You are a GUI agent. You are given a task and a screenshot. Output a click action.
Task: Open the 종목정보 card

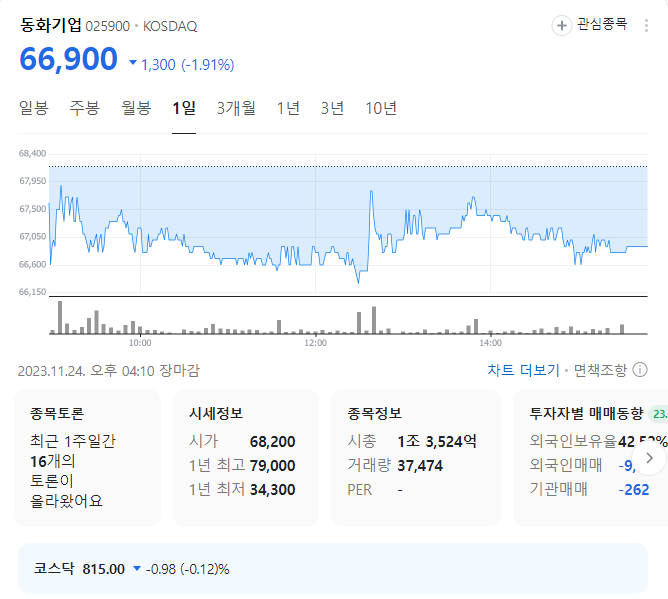coord(416,458)
